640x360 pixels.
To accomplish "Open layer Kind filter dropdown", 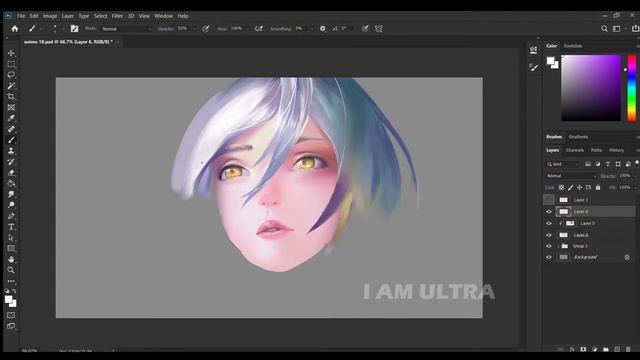I will pyautogui.click(x=563, y=164).
